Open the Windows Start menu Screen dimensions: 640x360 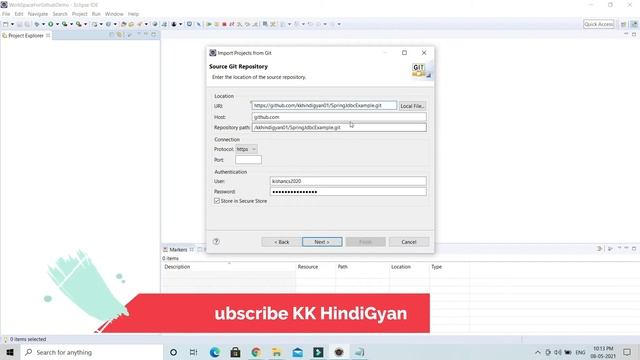tap(10, 352)
